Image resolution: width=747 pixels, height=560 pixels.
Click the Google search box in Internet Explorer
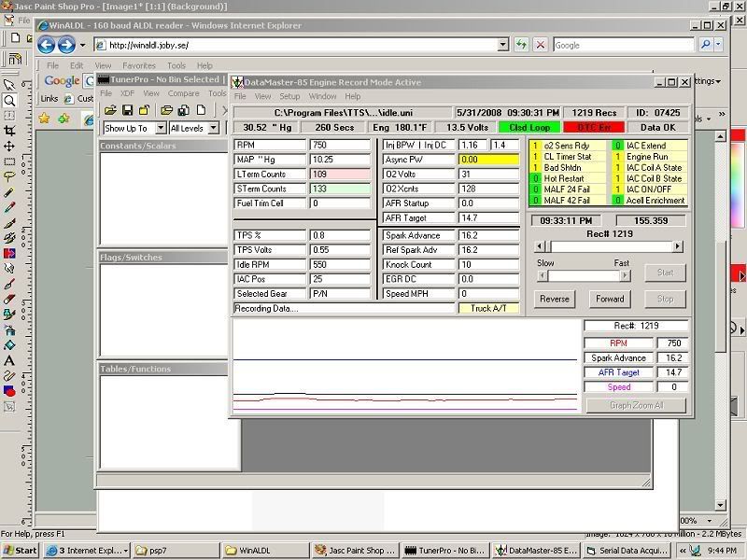click(624, 45)
